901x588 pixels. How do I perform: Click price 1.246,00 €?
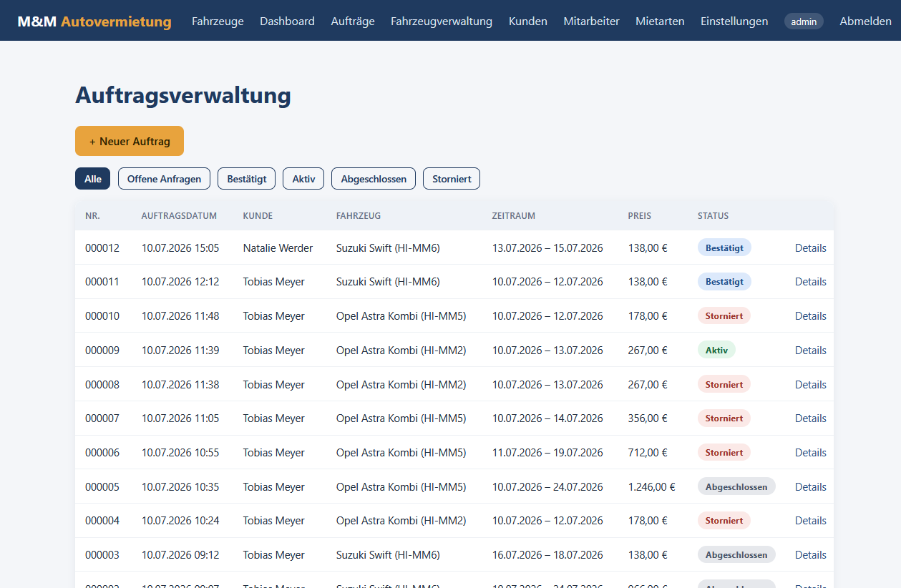click(x=652, y=487)
